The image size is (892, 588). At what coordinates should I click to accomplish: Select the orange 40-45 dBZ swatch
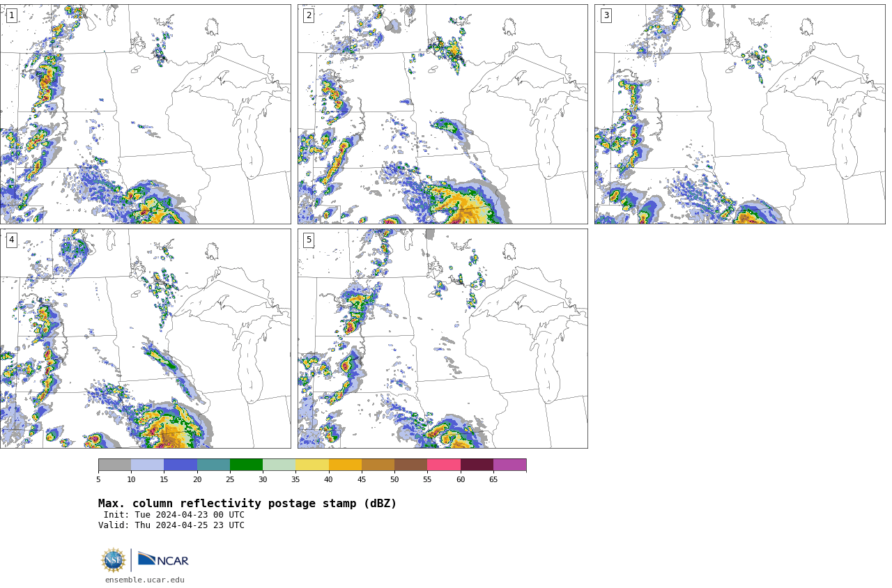pyautogui.click(x=345, y=465)
